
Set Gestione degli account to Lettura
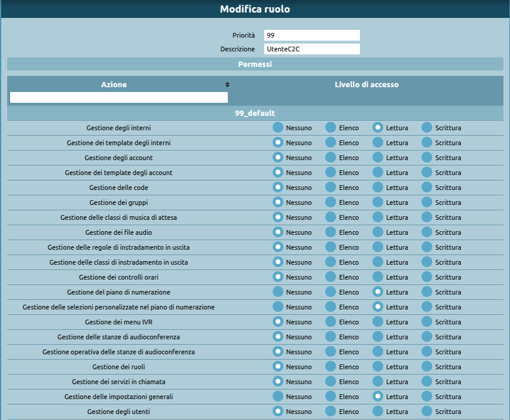point(378,157)
